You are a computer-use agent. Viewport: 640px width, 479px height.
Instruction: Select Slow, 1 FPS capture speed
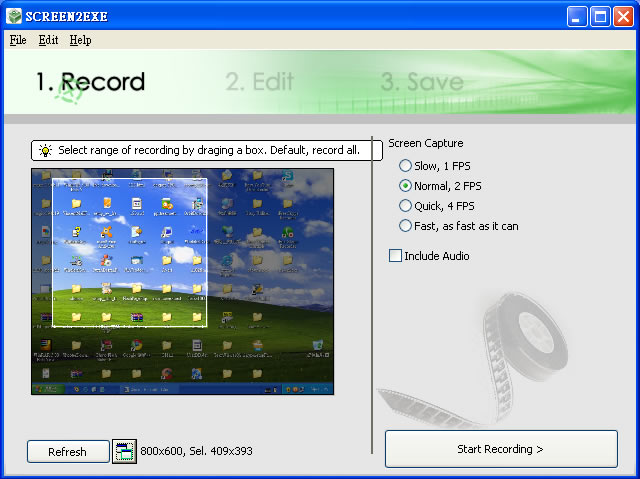point(406,166)
